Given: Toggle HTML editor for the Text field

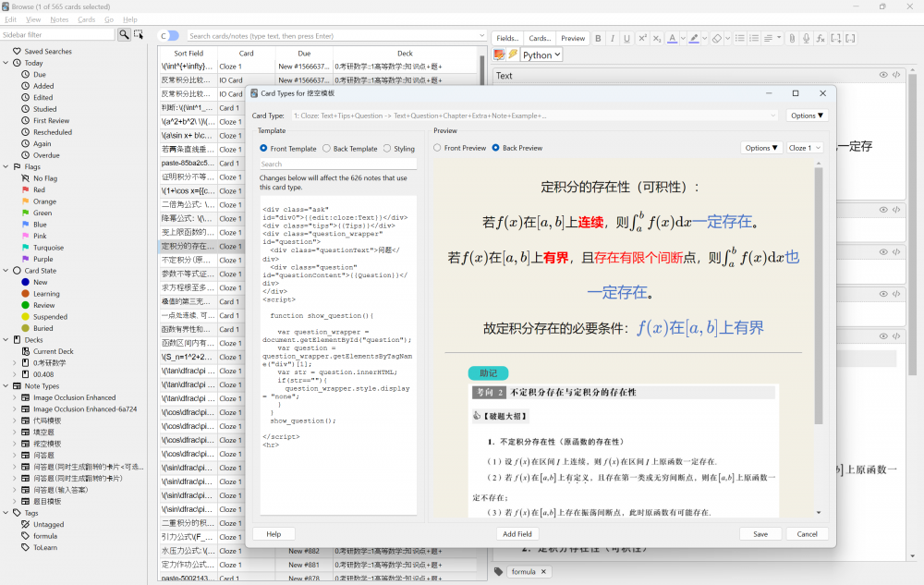Looking at the screenshot, I should tap(896, 75).
